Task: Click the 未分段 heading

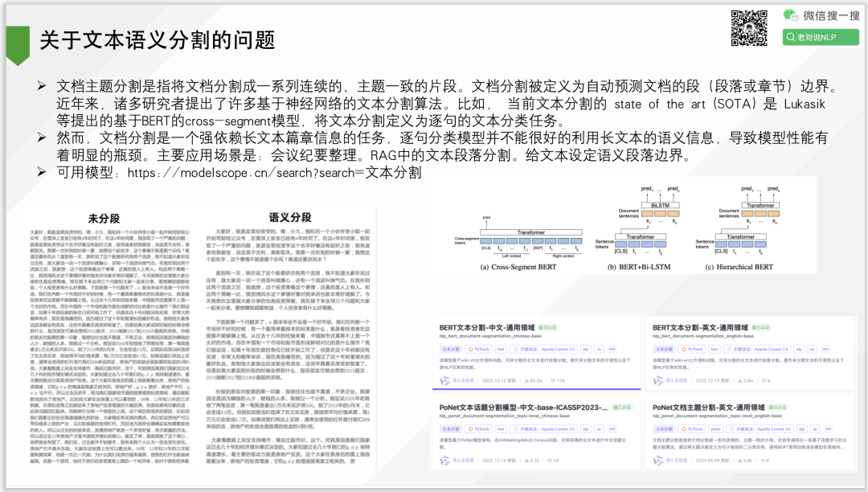Action: point(104,219)
